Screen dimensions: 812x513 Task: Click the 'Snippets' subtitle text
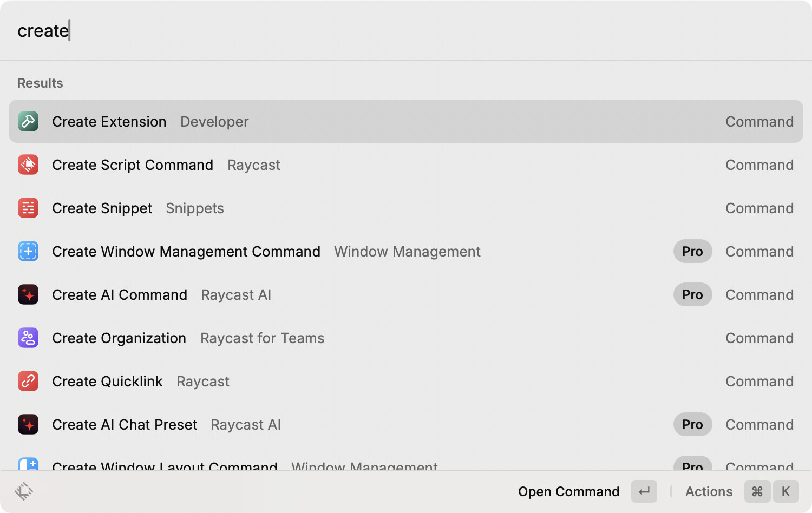195,208
